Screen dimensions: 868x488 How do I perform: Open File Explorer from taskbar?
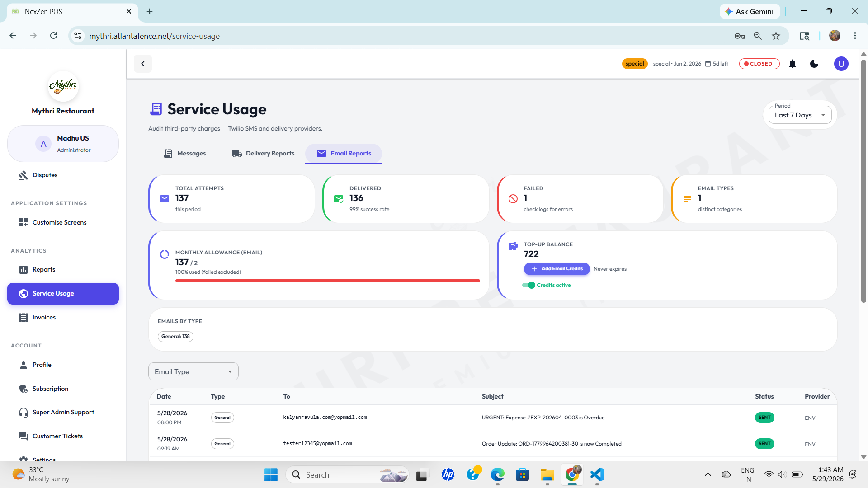[547, 474]
